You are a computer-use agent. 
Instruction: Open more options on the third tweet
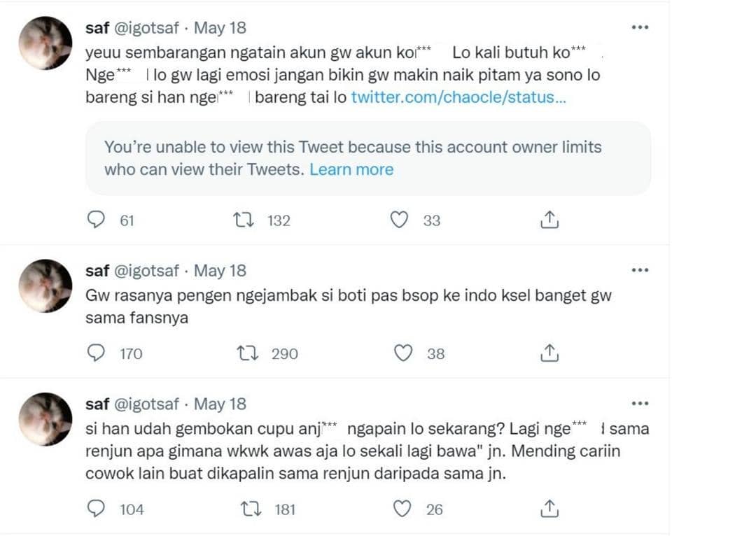(639, 402)
